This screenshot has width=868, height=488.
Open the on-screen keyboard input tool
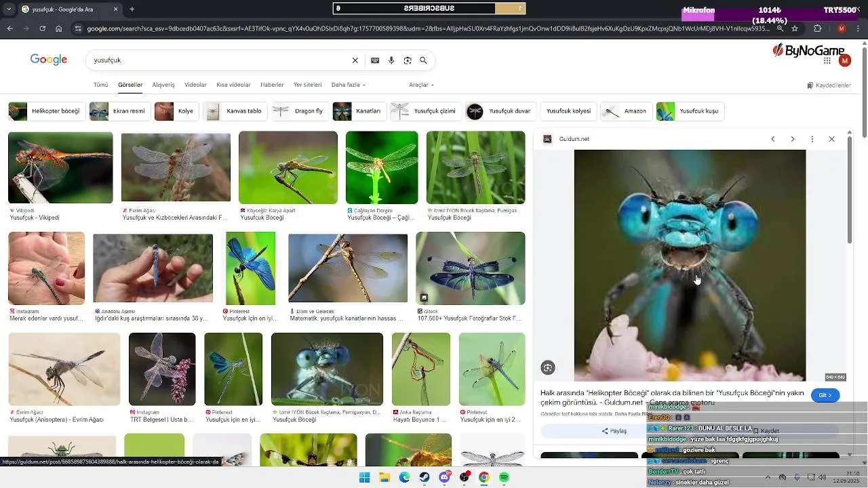[375, 60]
